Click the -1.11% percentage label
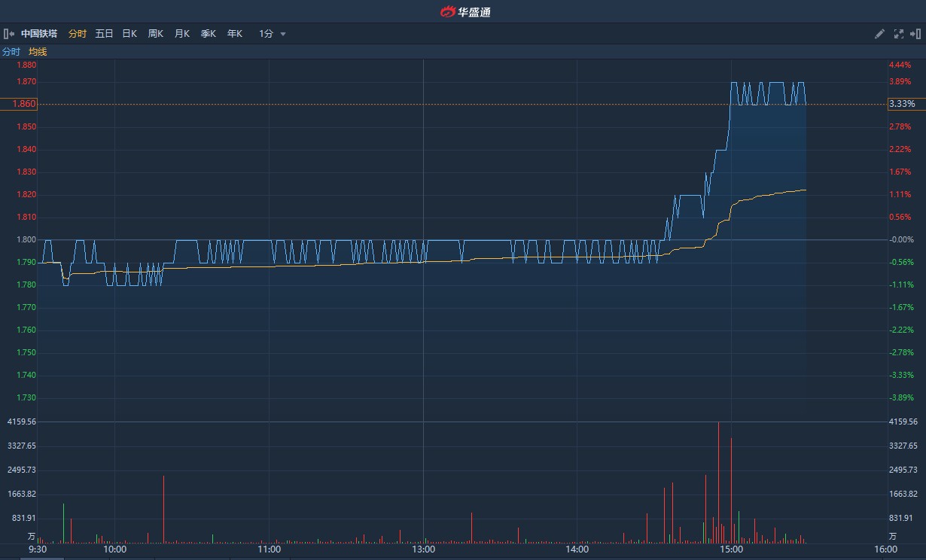This screenshot has height=560, width=926. 901,285
